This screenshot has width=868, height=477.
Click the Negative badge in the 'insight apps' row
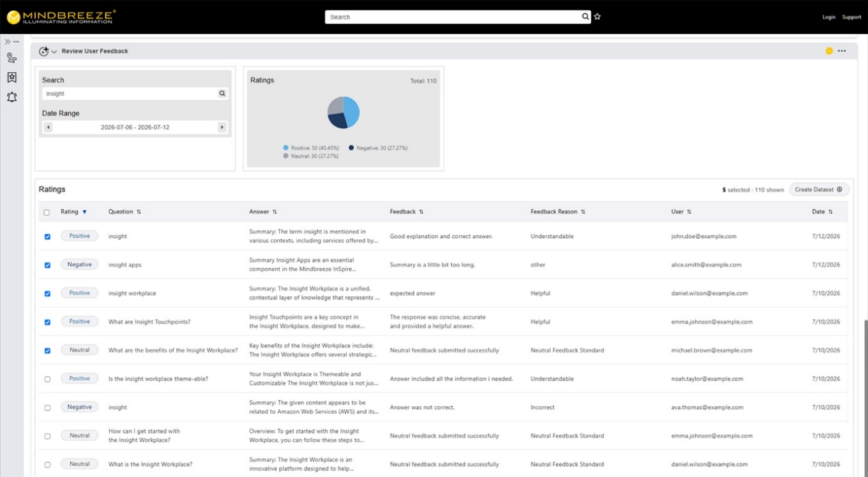click(x=79, y=264)
